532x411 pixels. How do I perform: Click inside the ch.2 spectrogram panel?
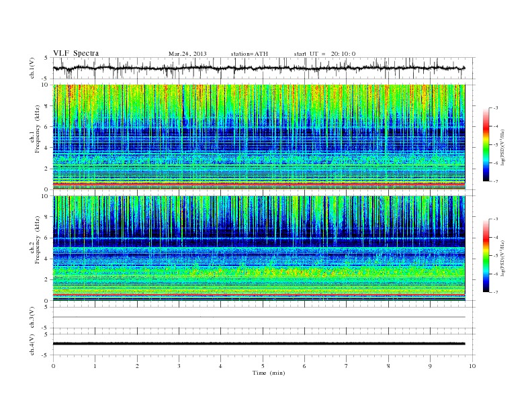pyautogui.click(x=259, y=248)
